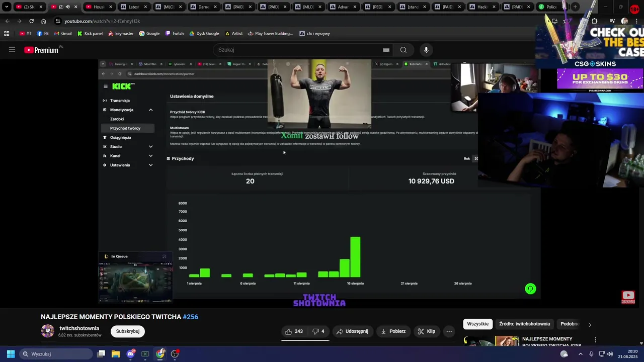Switch to the '[PED]' tab
The image size is (644, 362).
click(x=377, y=7)
